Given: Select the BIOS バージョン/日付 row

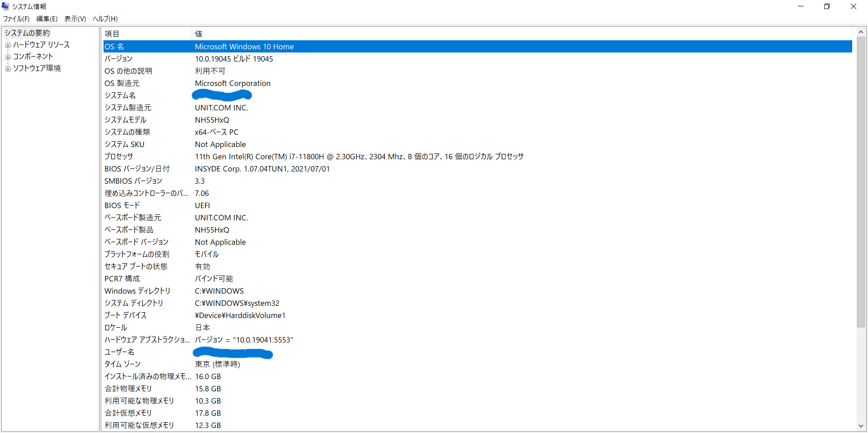Looking at the screenshot, I should (478, 169).
